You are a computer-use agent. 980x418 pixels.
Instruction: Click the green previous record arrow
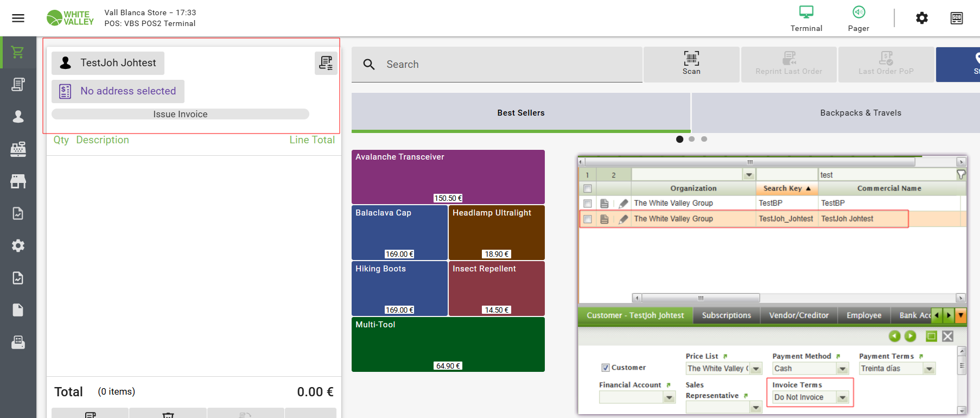pos(894,336)
